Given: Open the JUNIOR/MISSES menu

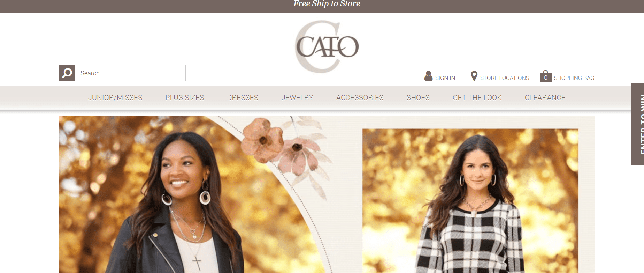Looking at the screenshot, I should click(x=115, y=98).
